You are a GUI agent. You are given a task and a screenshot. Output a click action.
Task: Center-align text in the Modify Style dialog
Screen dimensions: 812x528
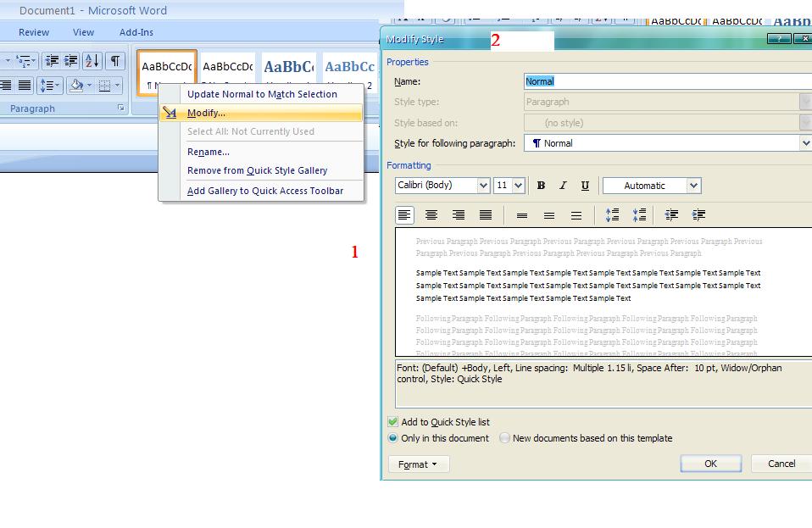tap(431, 215)
